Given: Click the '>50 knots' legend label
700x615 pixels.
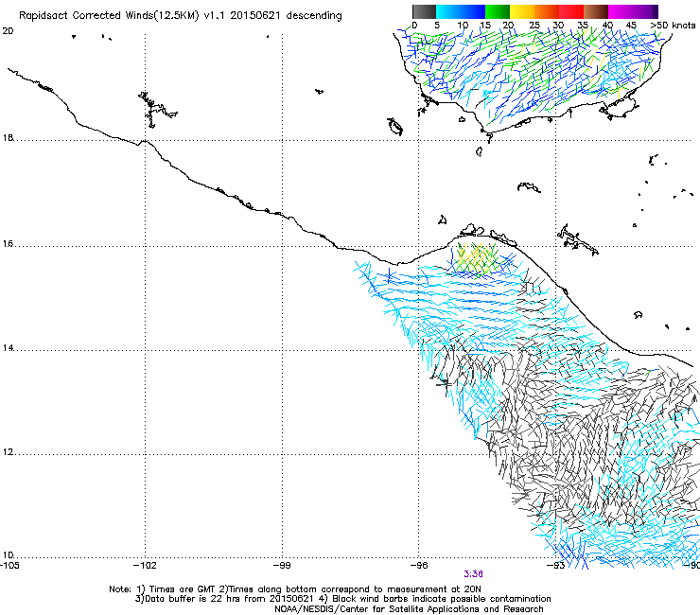Looking at the screenshot, I should pos(673,26).
